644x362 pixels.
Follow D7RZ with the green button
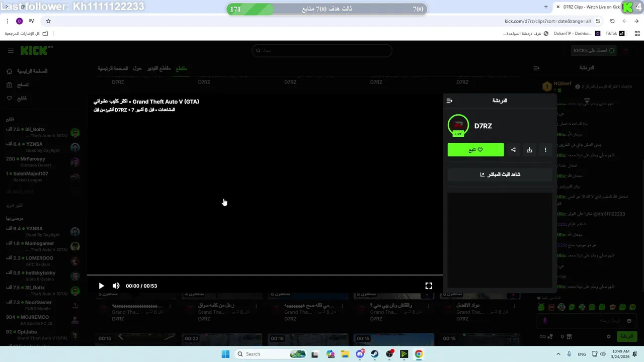tap(475, 150)
